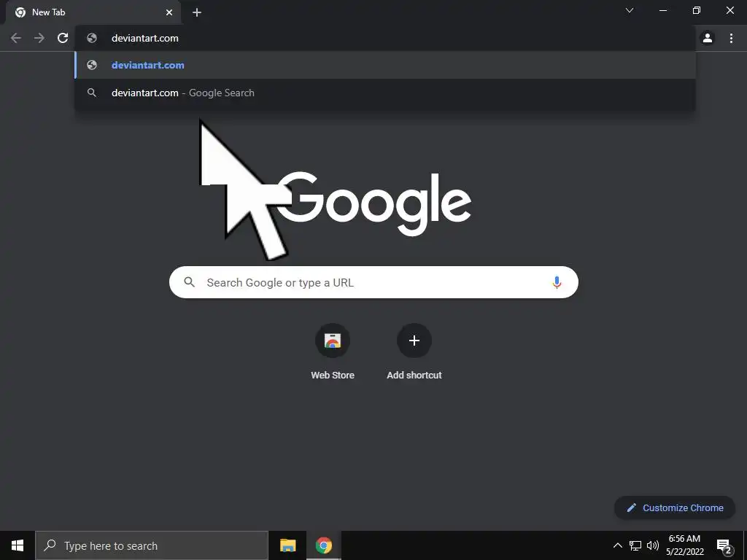Click the Type here to search taskbar box
This screenshot has width=747, height=560.
152,545
